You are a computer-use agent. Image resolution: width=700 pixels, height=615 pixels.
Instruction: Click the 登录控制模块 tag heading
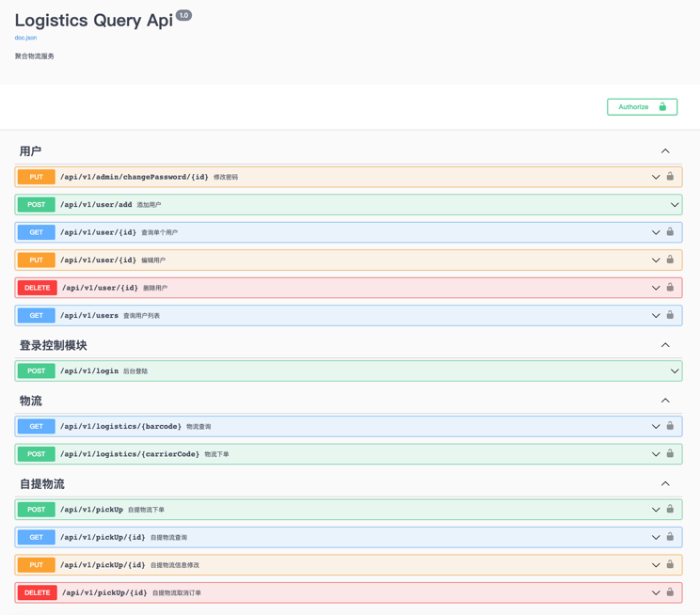pyautogui.click(x=53, y=345)
